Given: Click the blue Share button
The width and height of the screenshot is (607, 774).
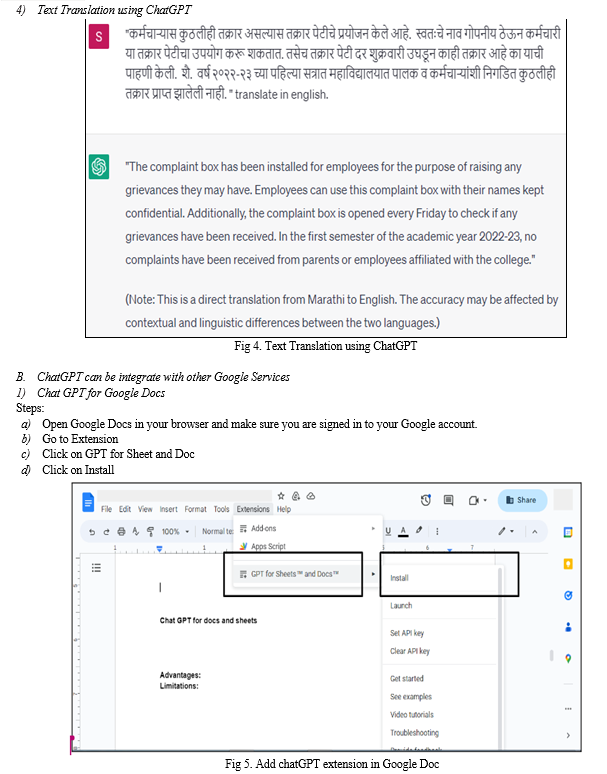Looking at the screenshot, I should 522,500.
